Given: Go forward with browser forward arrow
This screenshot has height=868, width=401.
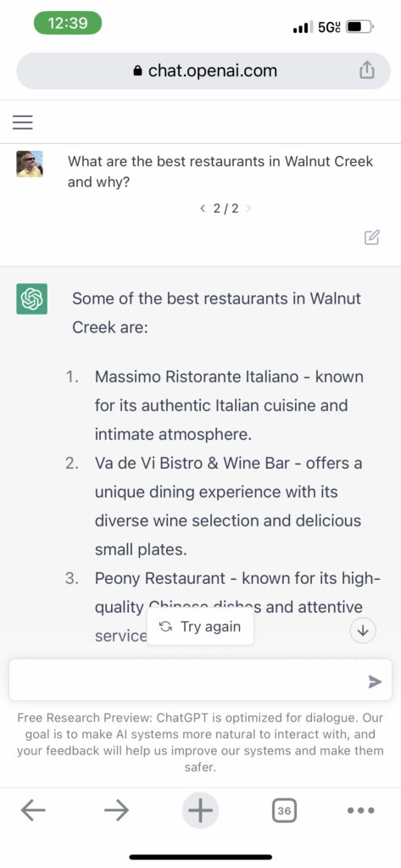Looking at the screenshot, I should click(x=116, y=811).
